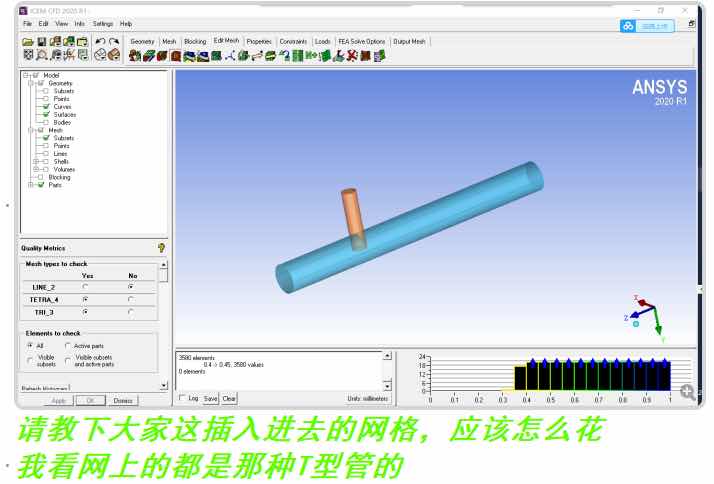Click the Open Blocking icon left of undo
This screenshot has height=484, width=714.
coord(82,42)
